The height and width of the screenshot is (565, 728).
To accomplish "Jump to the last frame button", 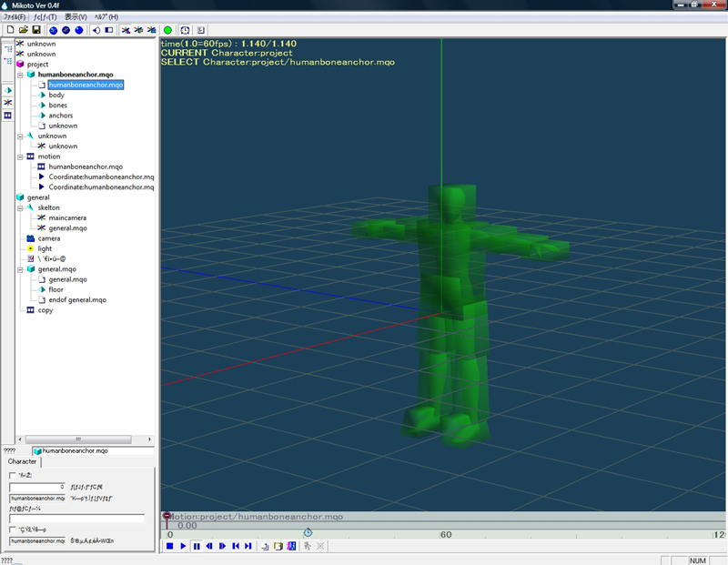I will click(x=248, y=546).
